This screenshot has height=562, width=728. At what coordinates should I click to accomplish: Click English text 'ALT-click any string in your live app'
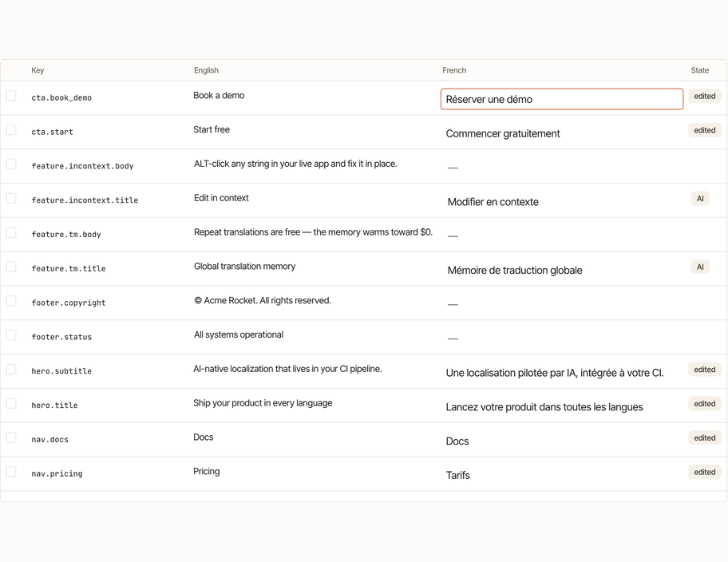261,164
